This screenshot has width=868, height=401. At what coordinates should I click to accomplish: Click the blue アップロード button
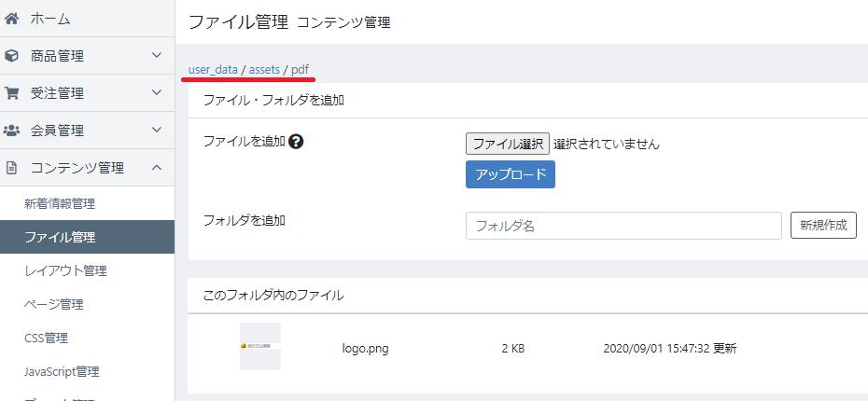pyautogui.click(x=511, y=174)
